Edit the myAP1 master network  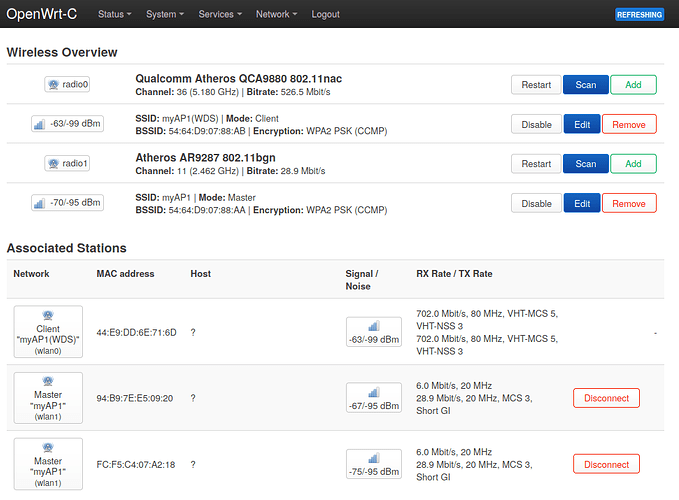[582, 203]
